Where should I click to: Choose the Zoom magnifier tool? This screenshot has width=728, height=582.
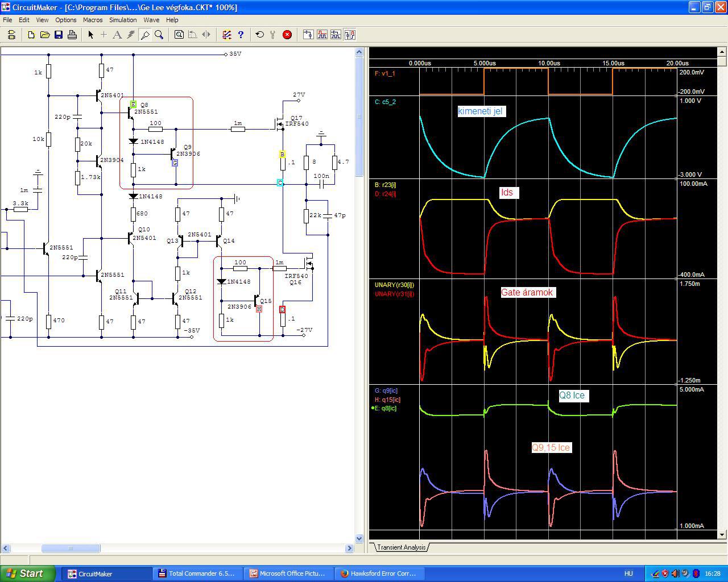pos(159,35)
